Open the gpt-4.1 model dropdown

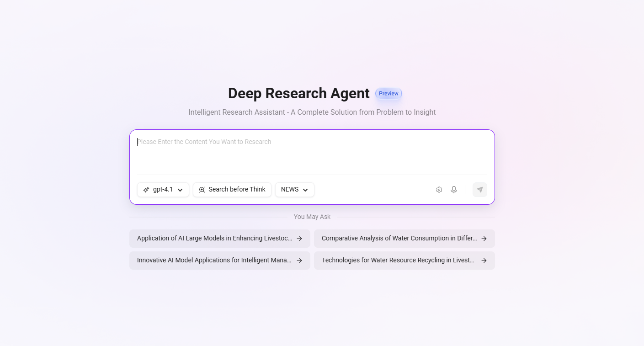coord(163,190)
